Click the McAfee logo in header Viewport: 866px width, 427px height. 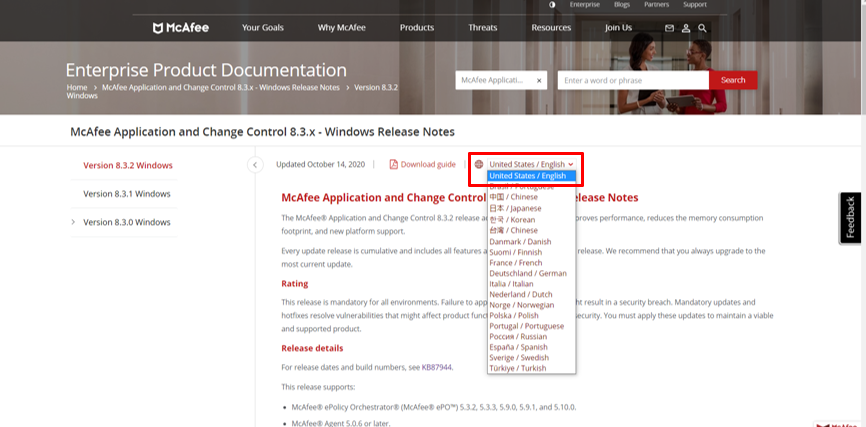click(x=181, y=28)
